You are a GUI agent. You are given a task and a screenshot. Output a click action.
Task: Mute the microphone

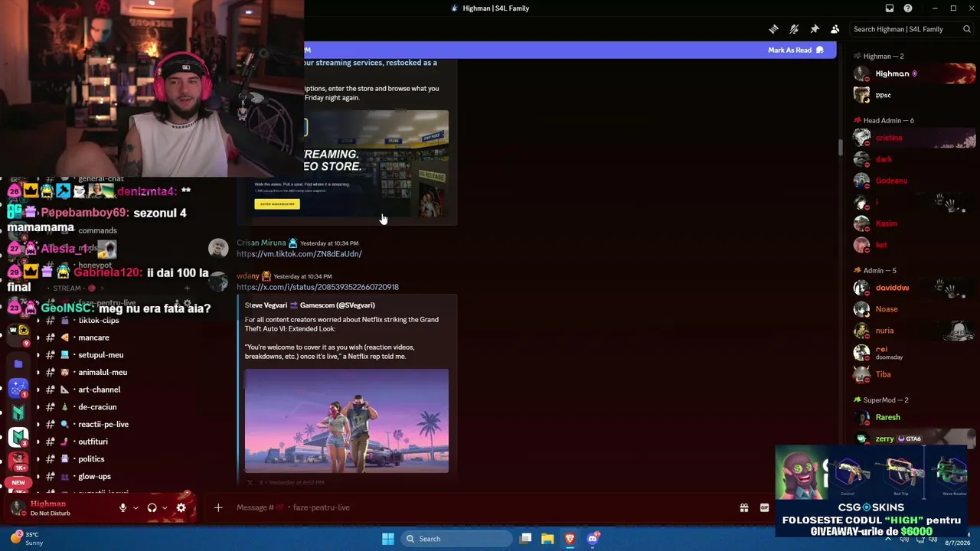click(x=122, y=507)
